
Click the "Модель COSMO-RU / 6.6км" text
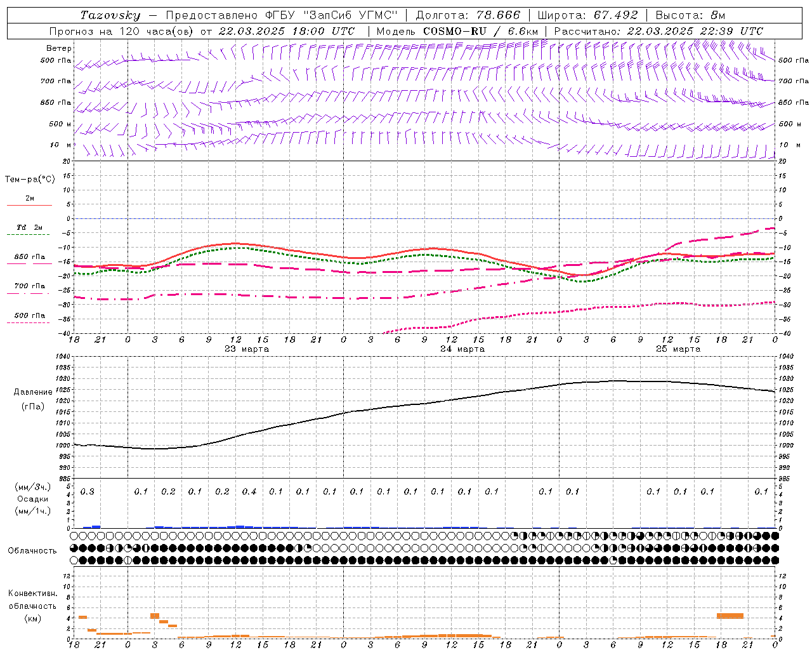pyautogui.click(x=457, y=31)
